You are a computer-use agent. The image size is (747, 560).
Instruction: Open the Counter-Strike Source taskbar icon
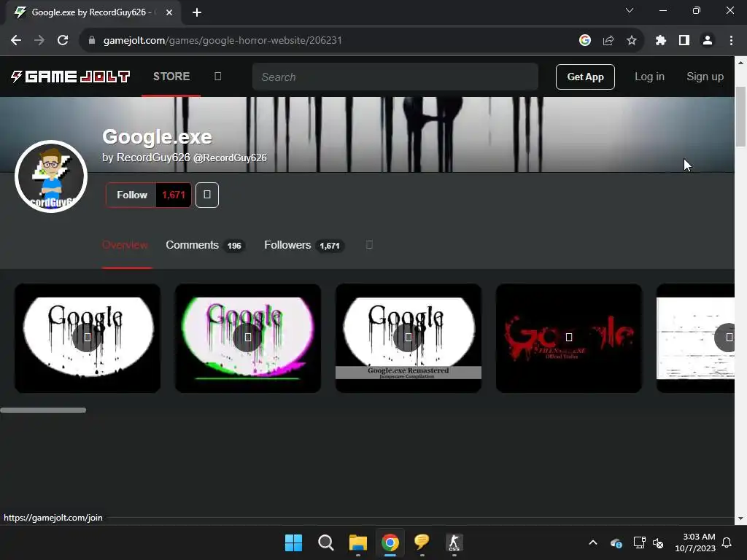click(x=454, y=542)
